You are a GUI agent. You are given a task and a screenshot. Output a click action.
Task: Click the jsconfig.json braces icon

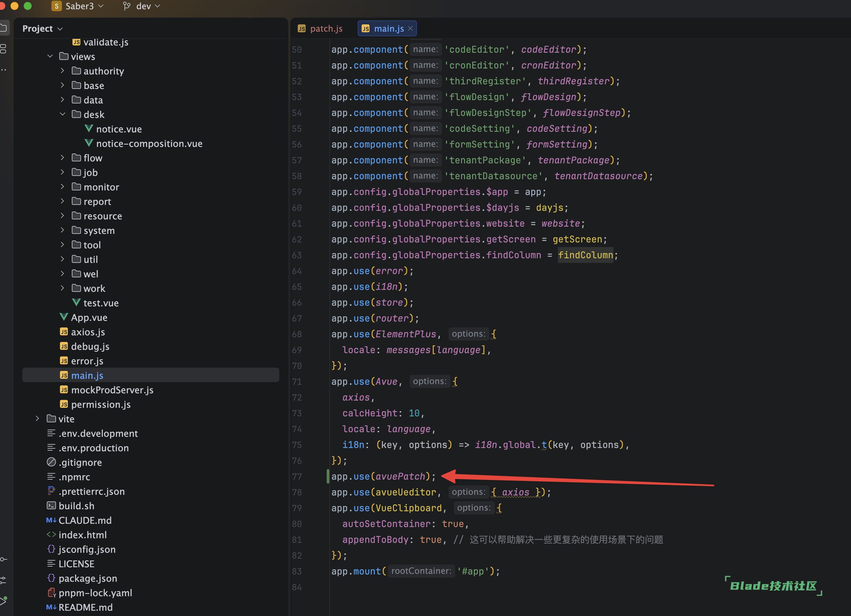(x=51, y=549)
